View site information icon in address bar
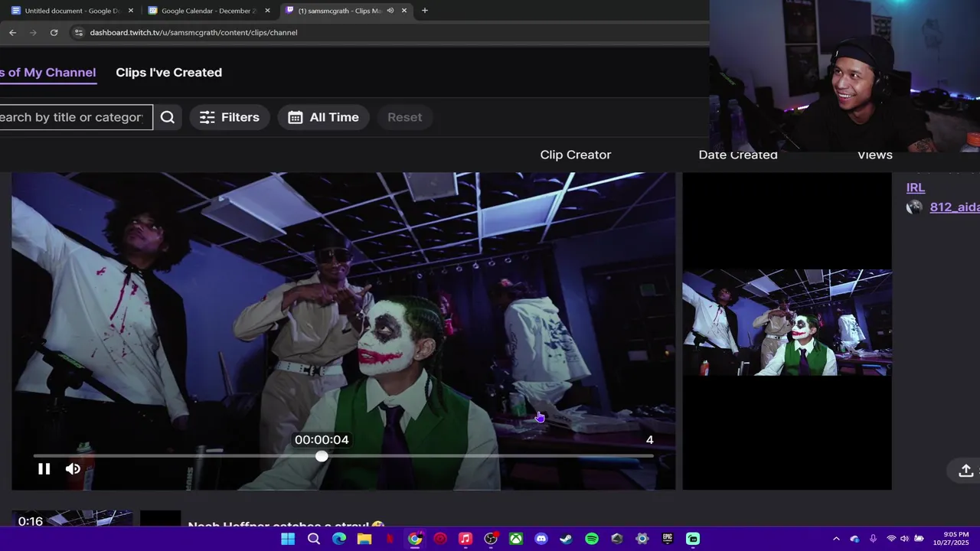 [77, 32]
